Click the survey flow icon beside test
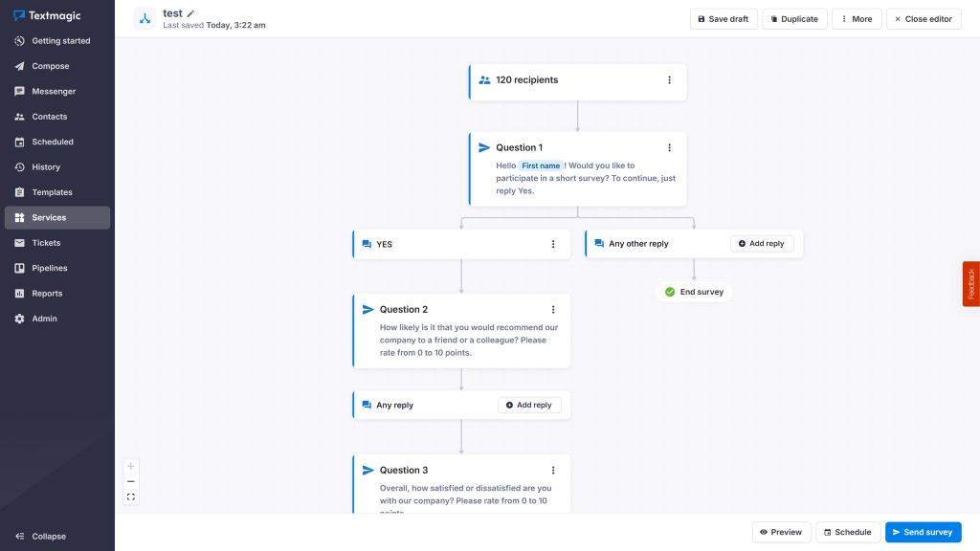 145,19
